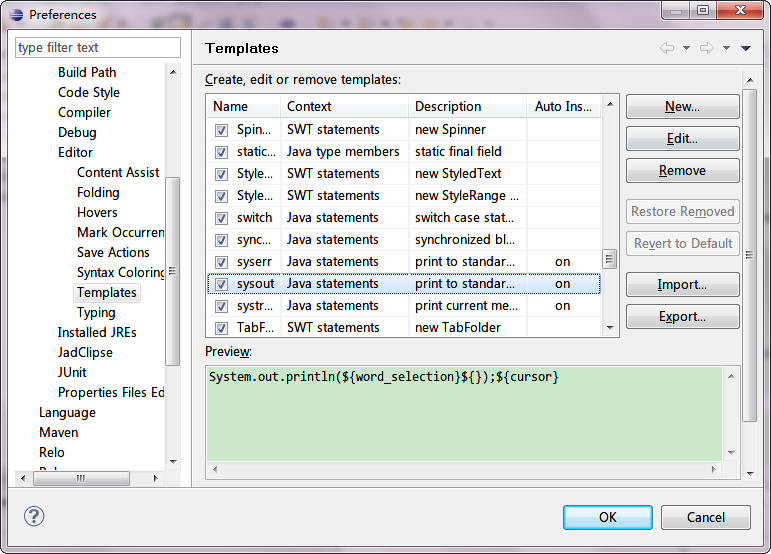Click the 'print current me...' description cell
The height and width of the screenshot is (554, 771).
coord(467,306)
